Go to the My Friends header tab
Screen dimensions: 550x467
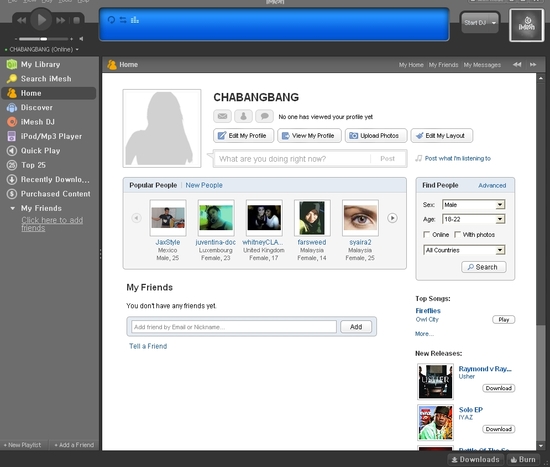point(443,65)
